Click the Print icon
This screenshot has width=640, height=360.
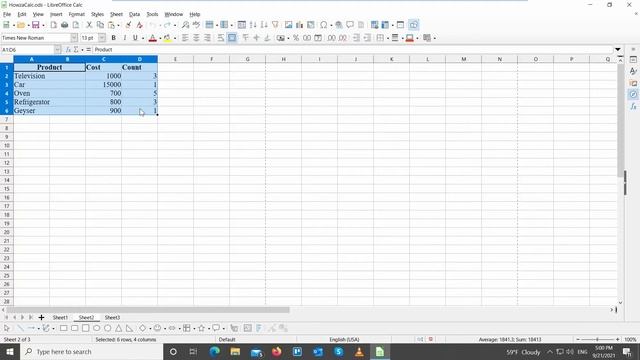pyautogui.click(x=64, y=25)
